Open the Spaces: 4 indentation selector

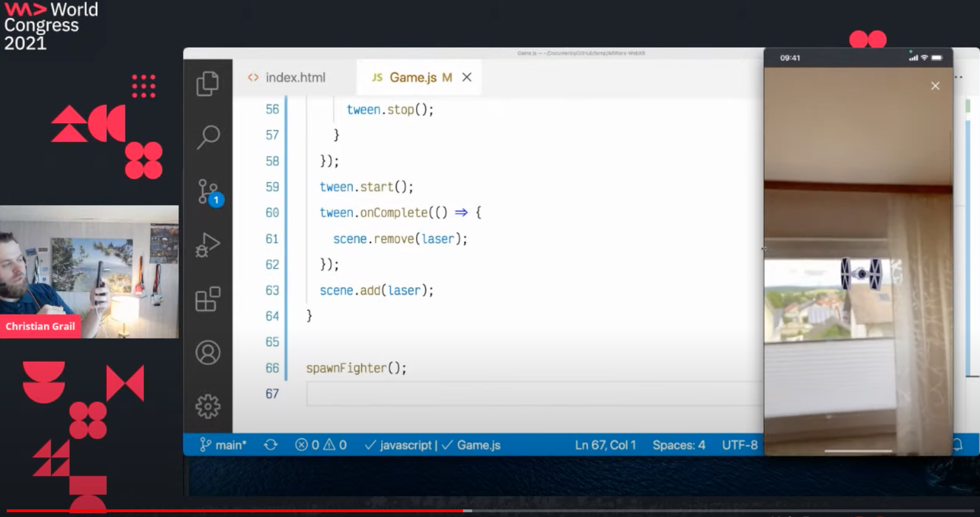coord(678,445)
